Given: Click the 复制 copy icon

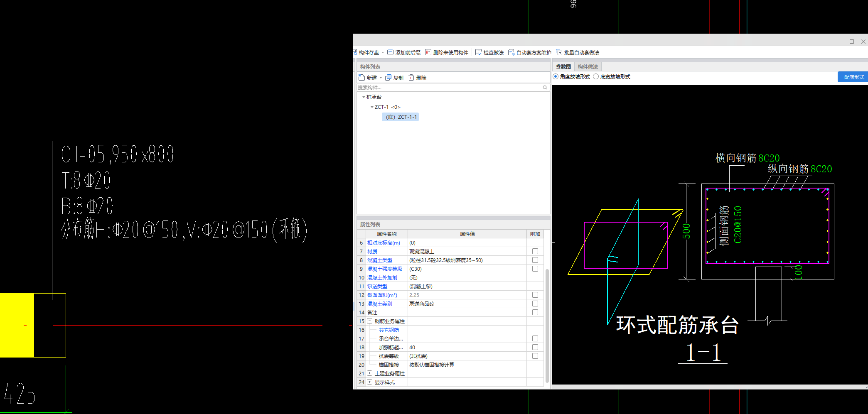Looking at the screenshot, I should [x=388, y=78].
